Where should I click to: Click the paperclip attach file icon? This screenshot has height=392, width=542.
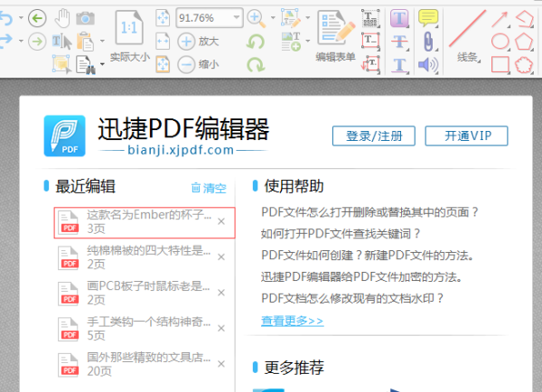click(x=428, y=42)
